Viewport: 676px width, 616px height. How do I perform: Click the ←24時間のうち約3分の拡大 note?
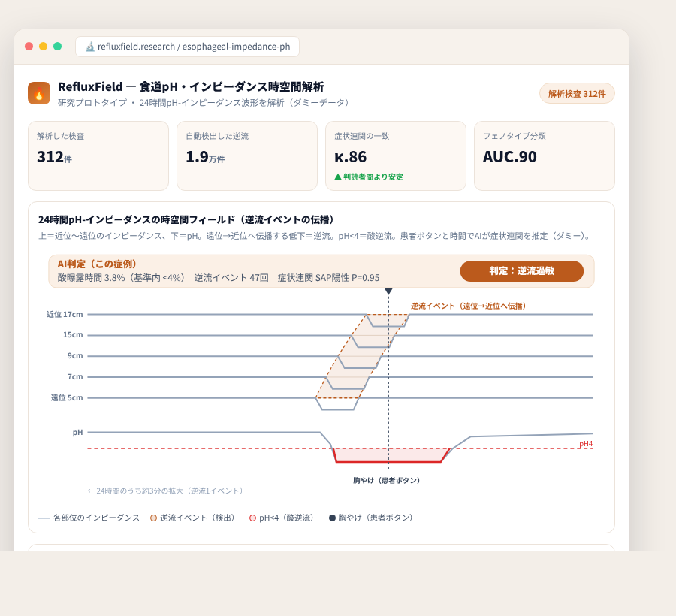coord(167,491)
